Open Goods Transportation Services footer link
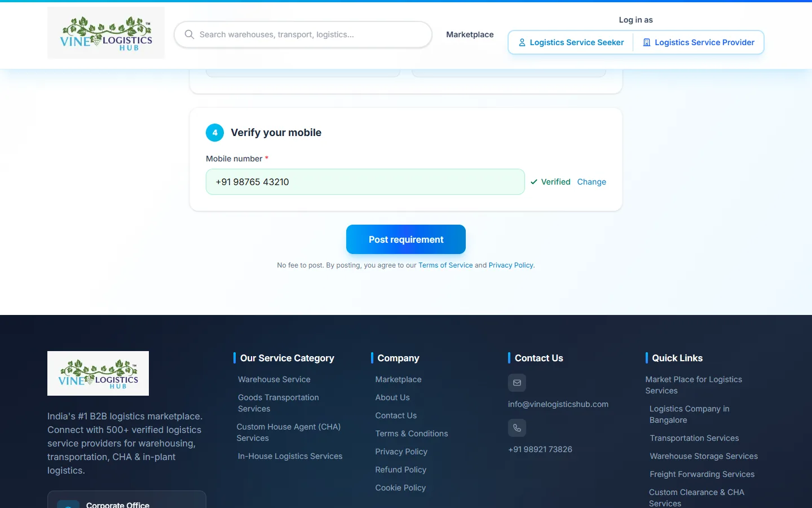The width and height of the screenshot is (812, 508). click(279, 403)
